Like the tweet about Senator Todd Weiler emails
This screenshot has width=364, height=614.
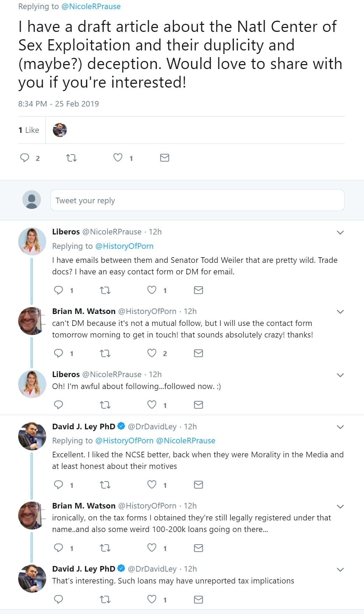(152, 290)
